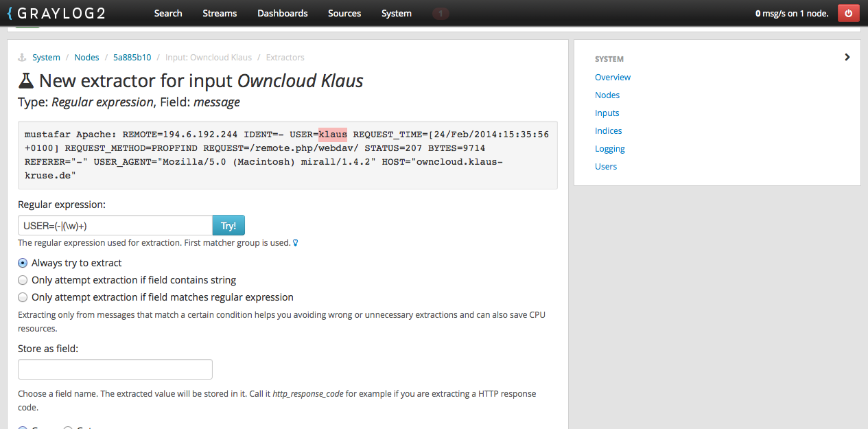868x429 pixels.
Task: Open the 5a885b10 node breadcrumb link
Action: (x=132, y=58)
